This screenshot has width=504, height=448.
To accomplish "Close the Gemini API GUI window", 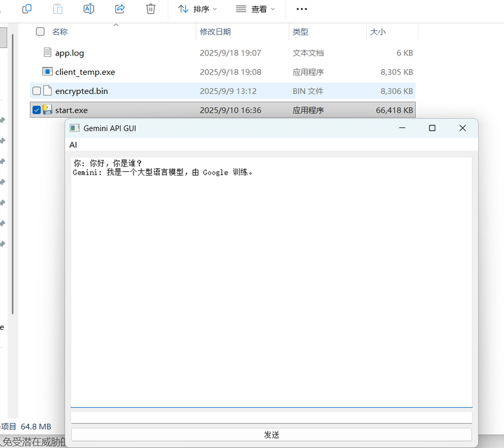I will coord(462,128).
